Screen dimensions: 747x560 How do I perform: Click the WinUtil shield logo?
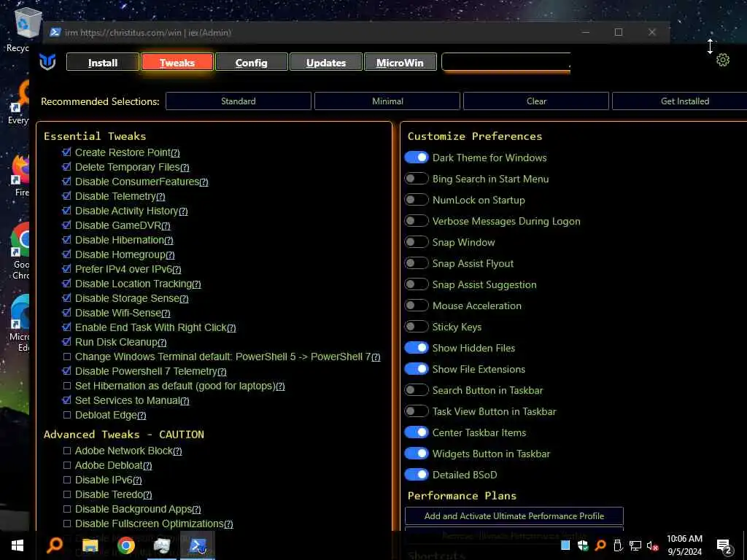click(47, 62)
